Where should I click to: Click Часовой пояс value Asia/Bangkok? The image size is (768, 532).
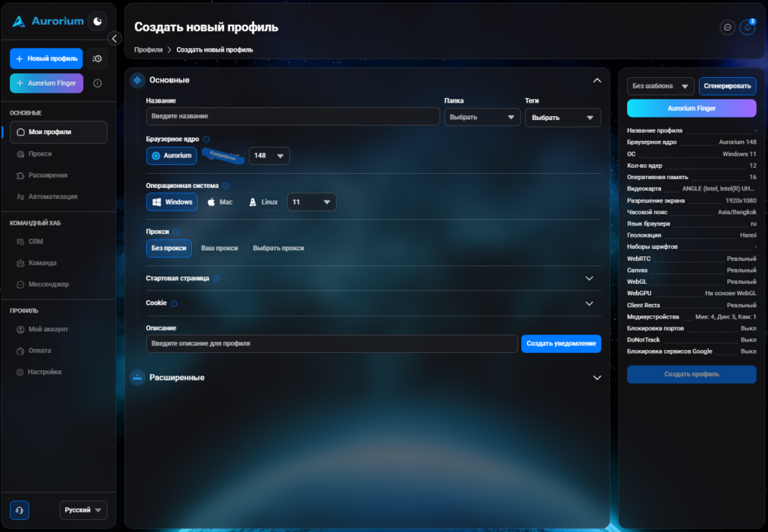(x=736, y=212)
